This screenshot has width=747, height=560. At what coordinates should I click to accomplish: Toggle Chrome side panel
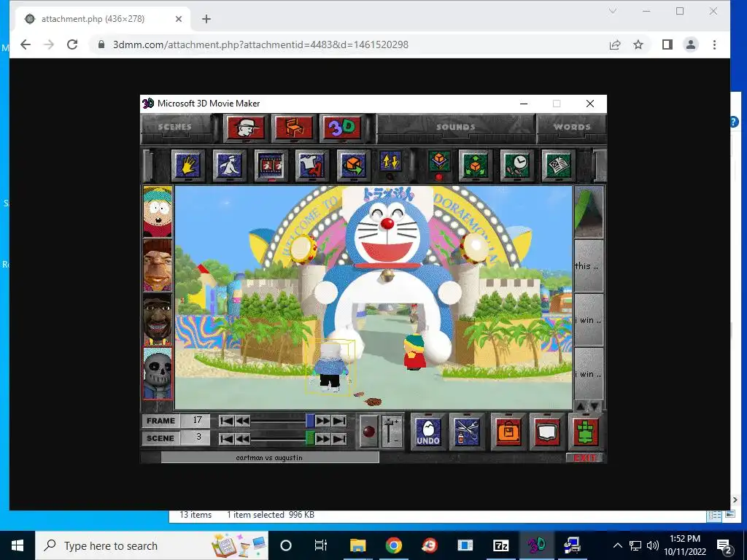667,44
